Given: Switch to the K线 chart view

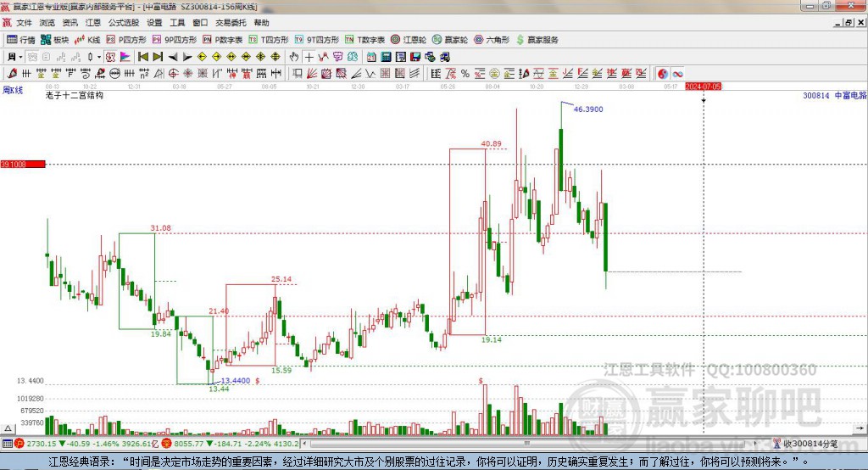Looking at the screenshot, I should [x=87, y=40].
